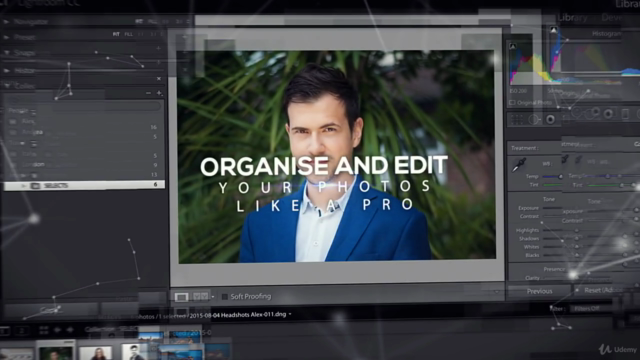Select the Red Eye Correction tool
This screenshot has height=360, width=640.
(x=551, y=119)
